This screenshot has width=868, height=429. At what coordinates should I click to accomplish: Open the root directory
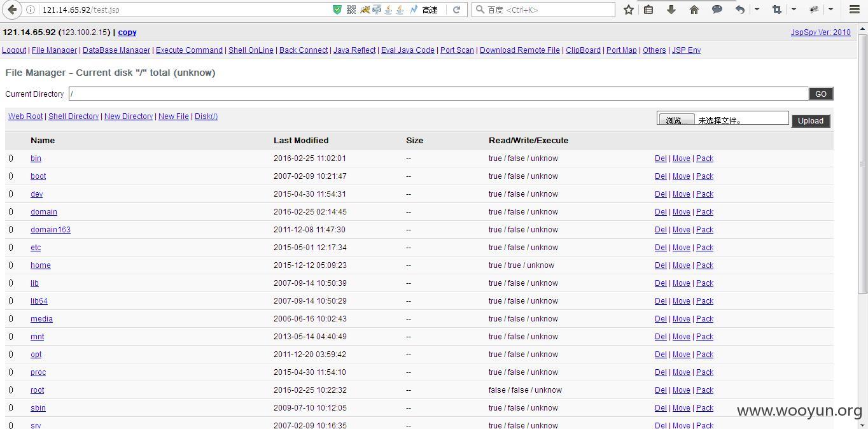click(x=38, y=390)
